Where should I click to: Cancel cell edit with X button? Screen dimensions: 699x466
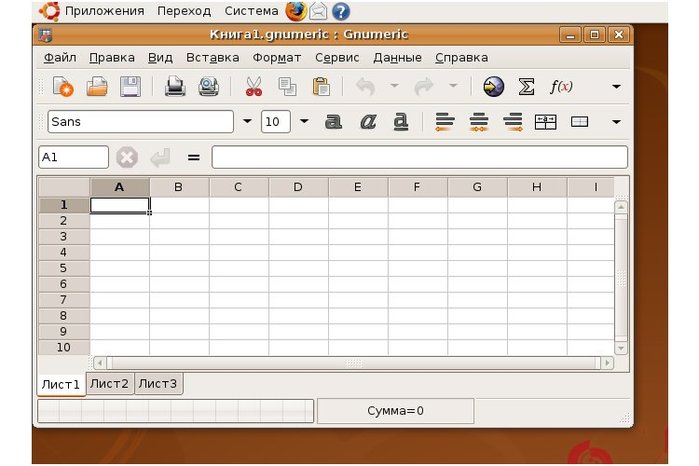pos(127,157)
